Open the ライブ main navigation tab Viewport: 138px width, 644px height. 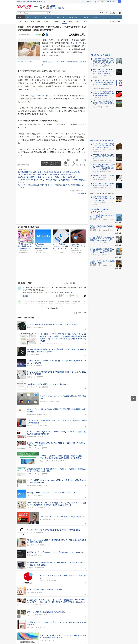pyautogui.click(x=37, y=17)
